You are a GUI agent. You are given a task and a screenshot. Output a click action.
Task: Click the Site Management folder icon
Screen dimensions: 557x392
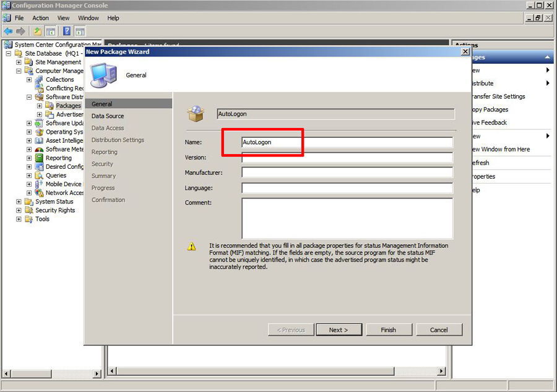28,62
